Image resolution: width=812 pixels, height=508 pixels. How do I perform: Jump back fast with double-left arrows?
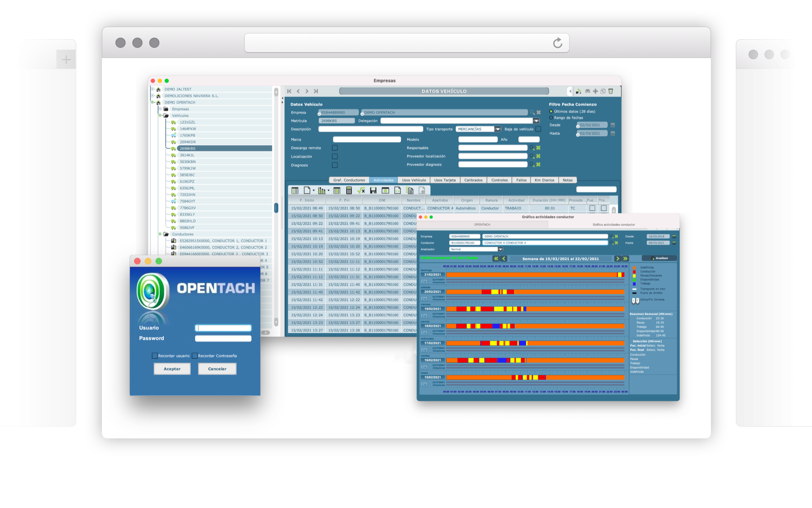(496, 259)
